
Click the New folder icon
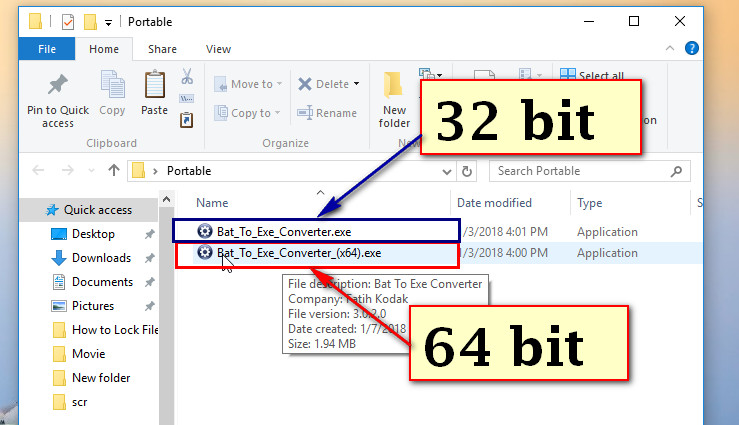coord(394,85)
